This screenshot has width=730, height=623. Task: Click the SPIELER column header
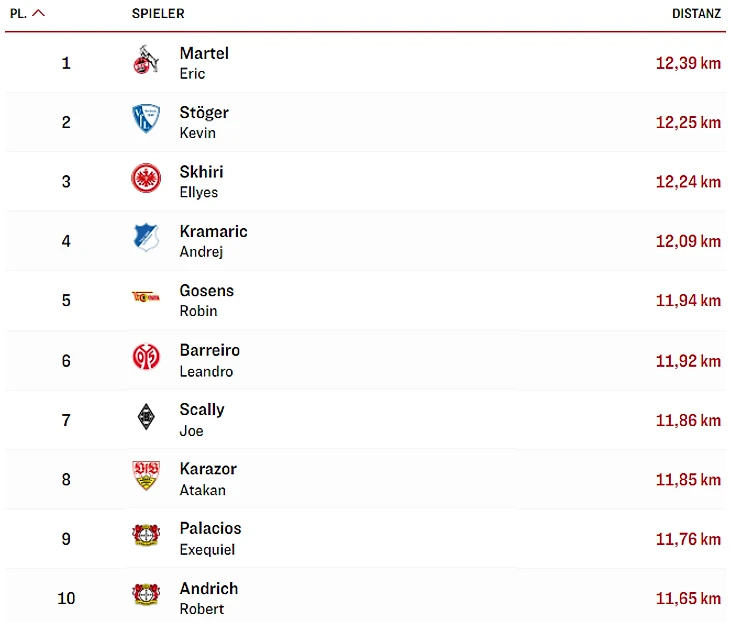[x=158, y=14]
